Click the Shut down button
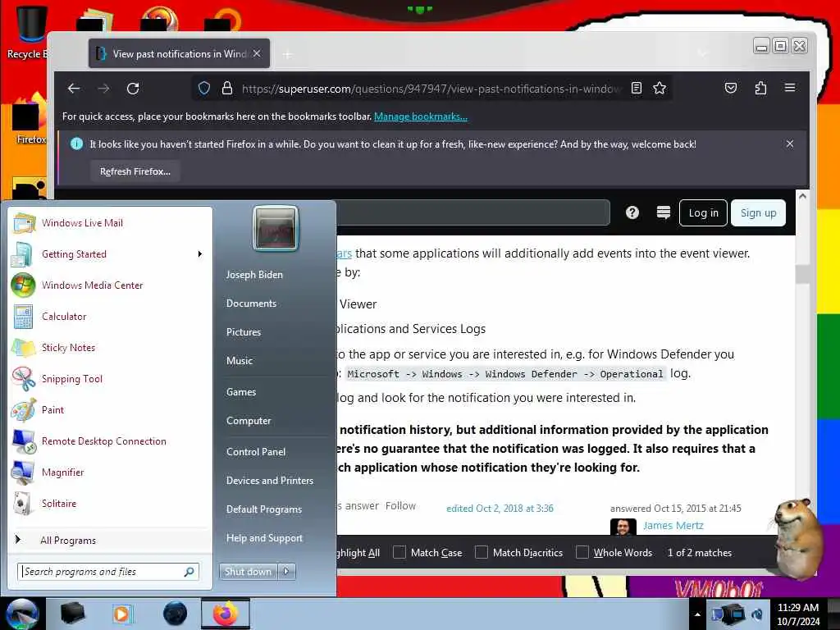 [248, 572]
